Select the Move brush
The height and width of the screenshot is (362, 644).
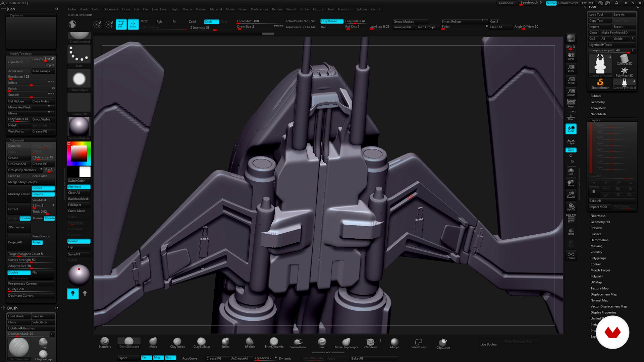(153, 343)
